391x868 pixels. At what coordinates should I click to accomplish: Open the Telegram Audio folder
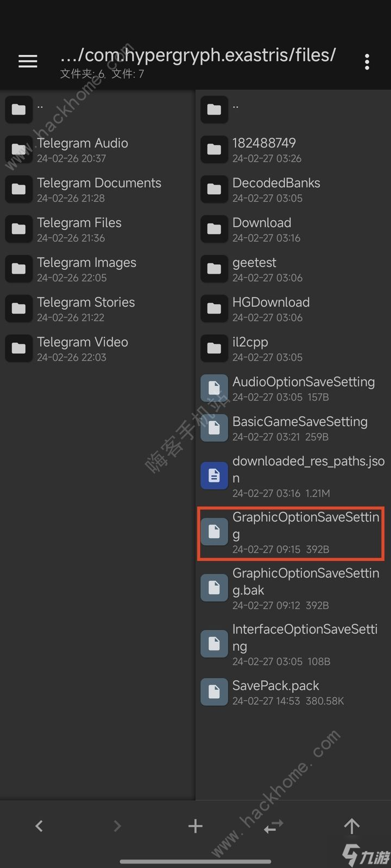tap(98, 149)
